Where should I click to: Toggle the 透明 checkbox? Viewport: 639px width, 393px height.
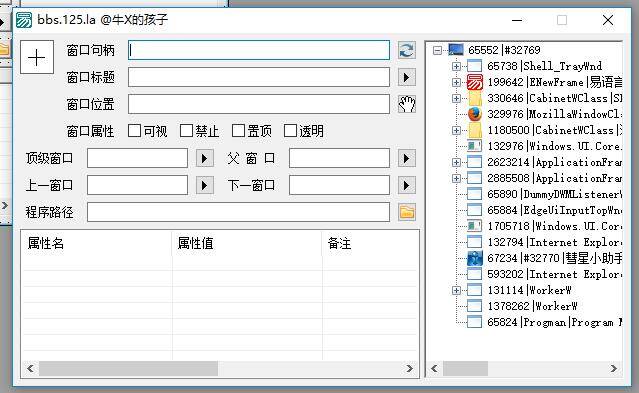point(290,131)
